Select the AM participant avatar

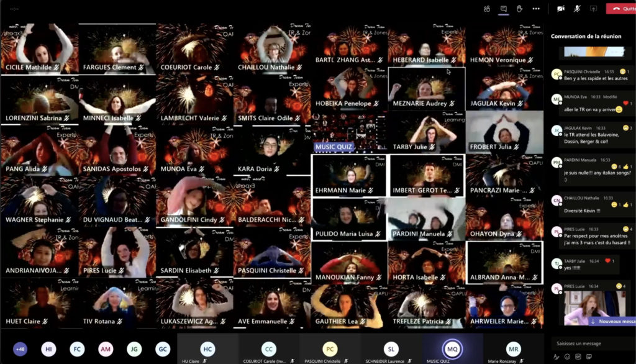tap(106, 349)
